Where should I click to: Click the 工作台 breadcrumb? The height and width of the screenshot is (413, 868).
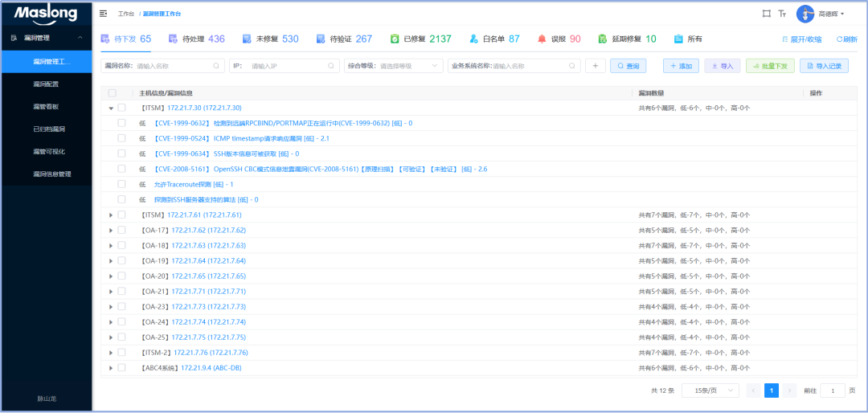125,14
